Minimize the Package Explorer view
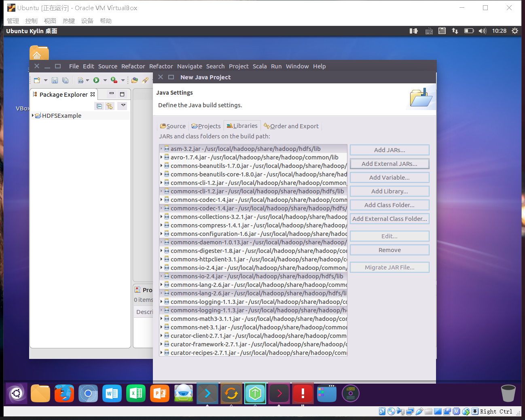 112,94
